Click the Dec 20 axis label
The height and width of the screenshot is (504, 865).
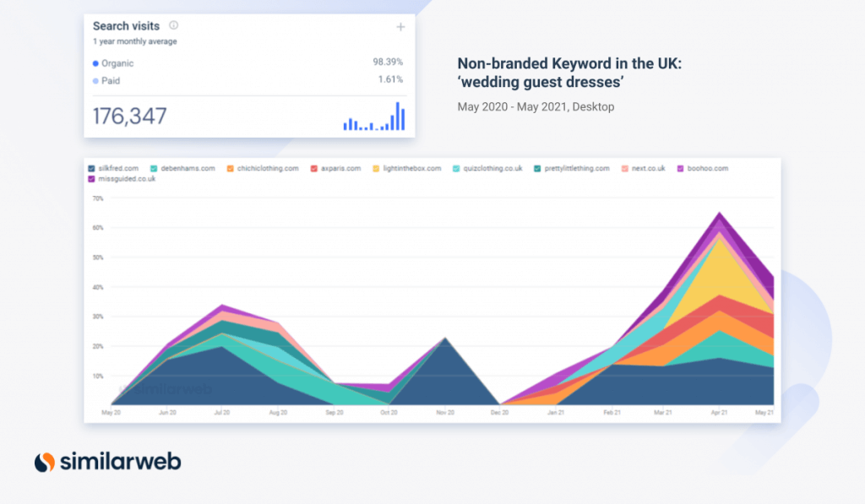coord(500,413)
